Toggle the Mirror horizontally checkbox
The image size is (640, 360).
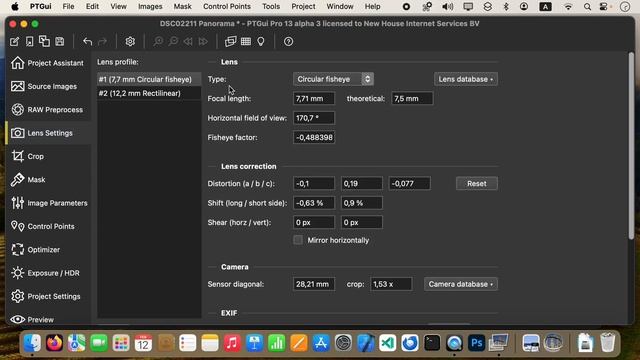pyautogui.click(x=298, y=240)
